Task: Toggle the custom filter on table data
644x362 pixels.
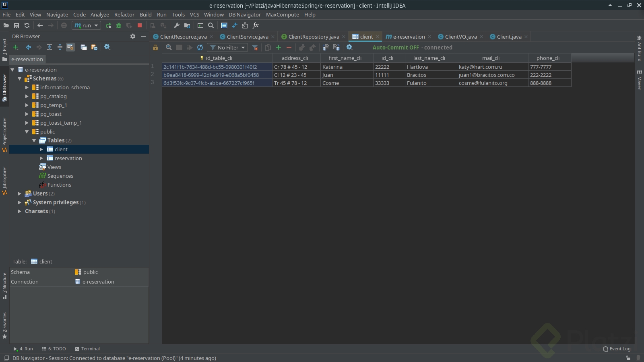Action: coord(255,47)
